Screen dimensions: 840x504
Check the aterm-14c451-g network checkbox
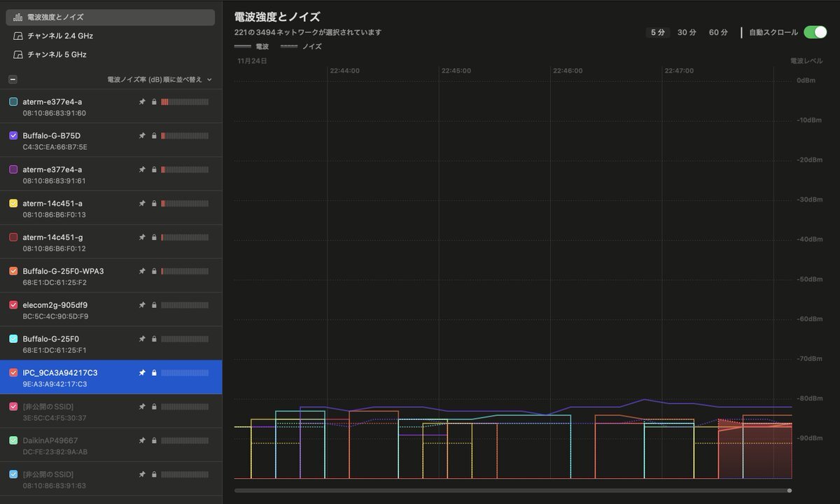(x=13, y=237)
